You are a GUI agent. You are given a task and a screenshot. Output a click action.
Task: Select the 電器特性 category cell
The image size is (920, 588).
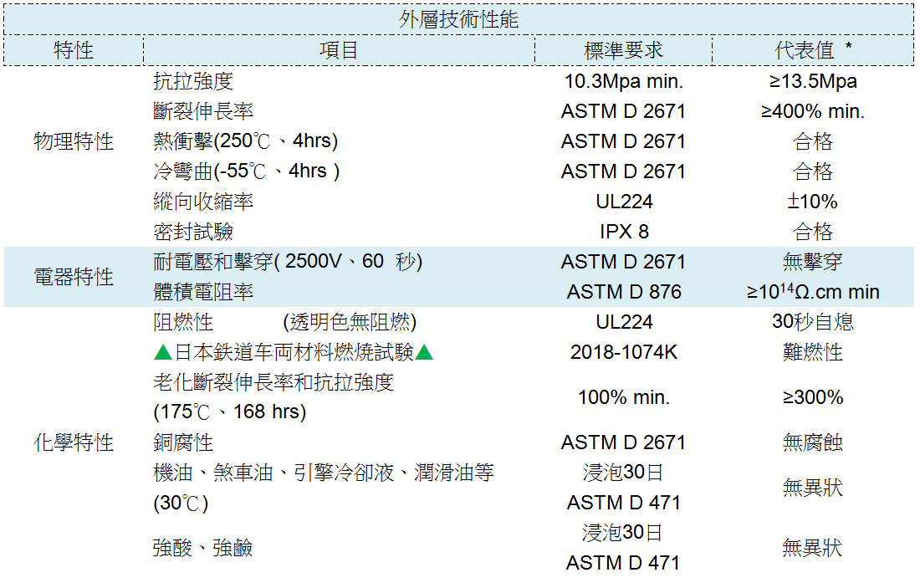pos(74,277)
